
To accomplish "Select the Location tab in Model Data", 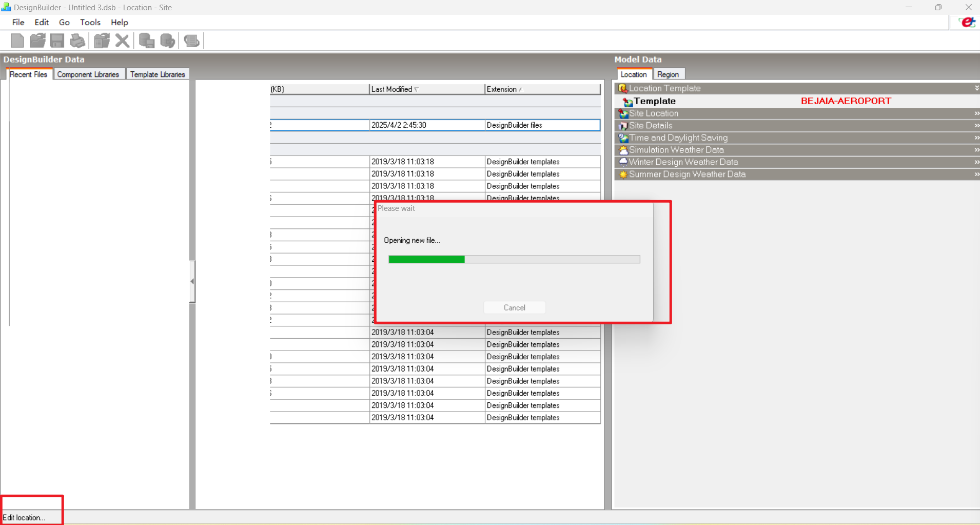I will click(634, 74).
